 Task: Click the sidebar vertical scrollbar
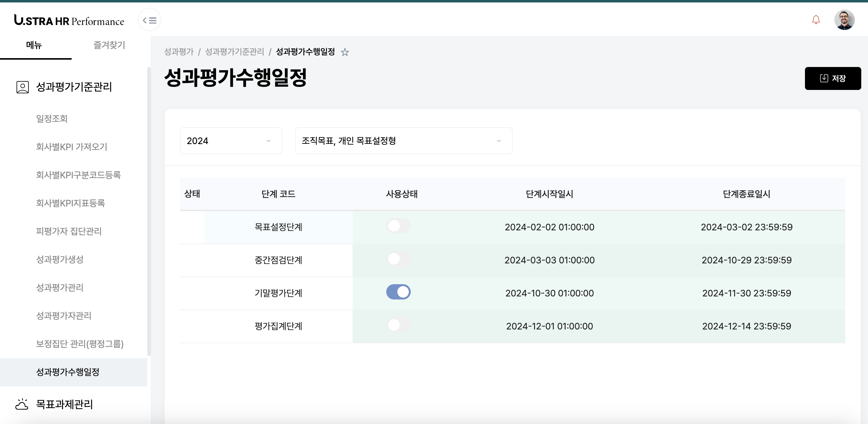[149, 211]
